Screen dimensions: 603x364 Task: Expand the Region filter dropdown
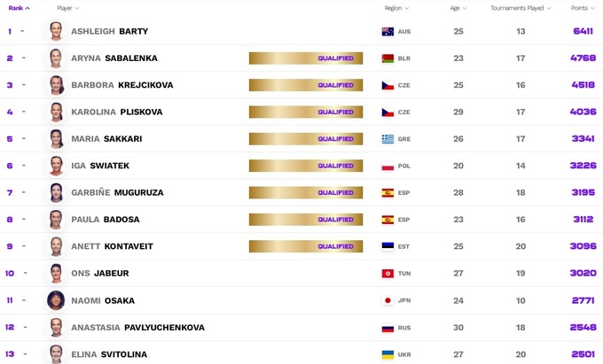point(396,8)
